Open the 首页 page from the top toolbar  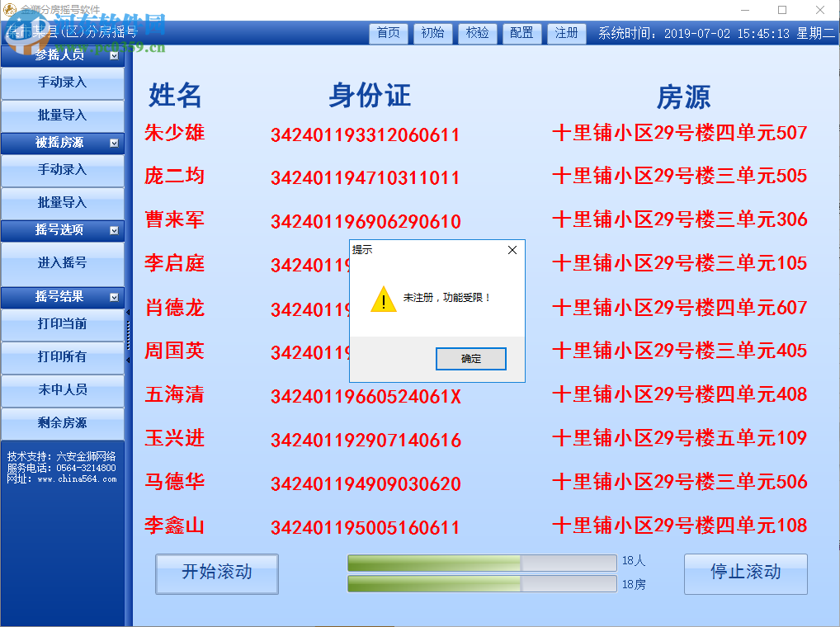[388, 34]
